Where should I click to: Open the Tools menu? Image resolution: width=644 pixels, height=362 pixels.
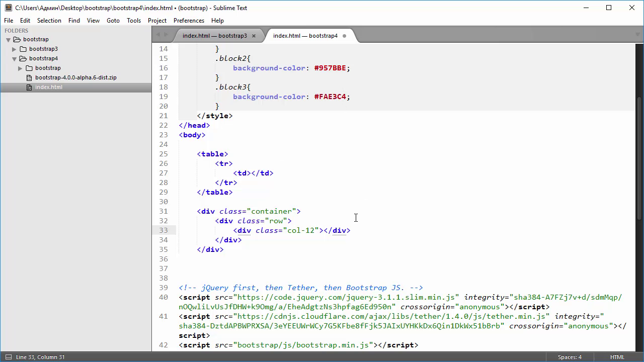[134, 21]
